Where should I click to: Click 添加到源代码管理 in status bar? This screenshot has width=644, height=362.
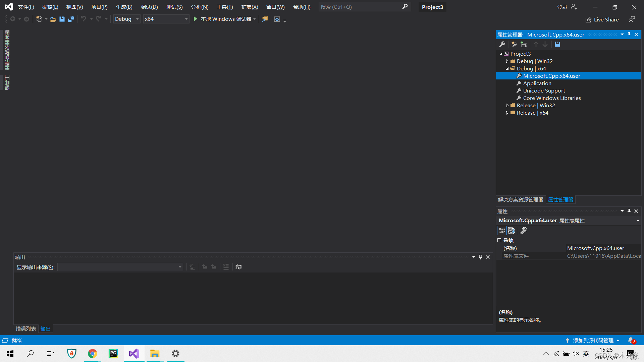pos(593,340)
